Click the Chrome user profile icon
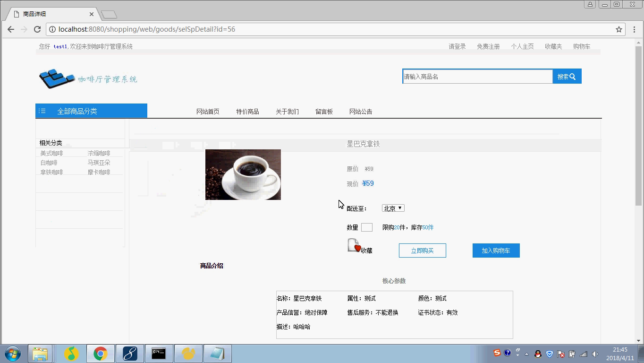This screenshot has height=363, width=644. tap(590, 4)
